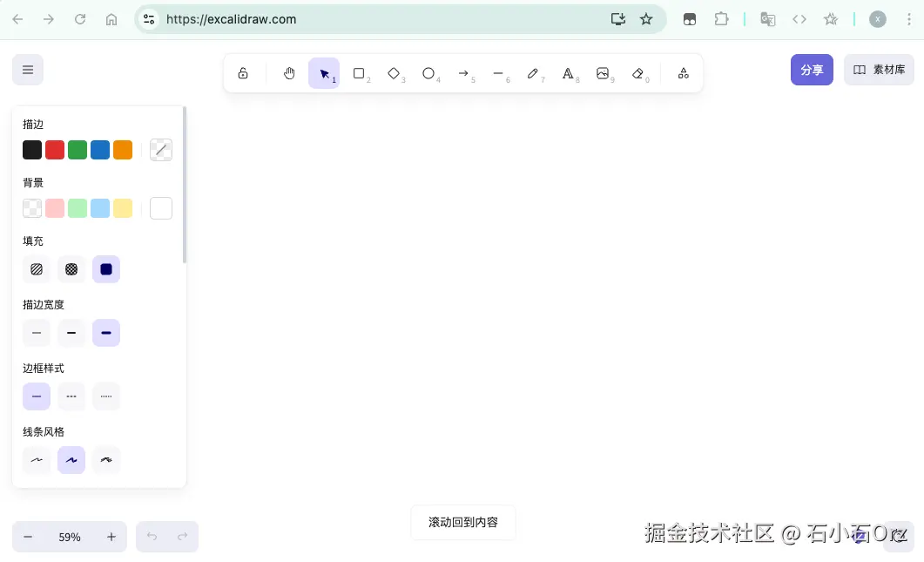The image size is (924, 562).
Task: Select the Ellipse tool
Action: pos(428,73)
